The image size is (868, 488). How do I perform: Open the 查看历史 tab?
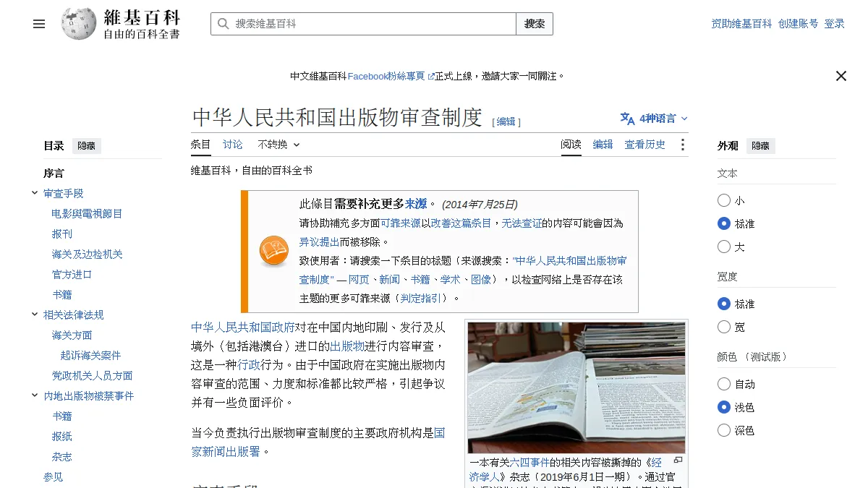pyautogui.click(x=645, y=145)
